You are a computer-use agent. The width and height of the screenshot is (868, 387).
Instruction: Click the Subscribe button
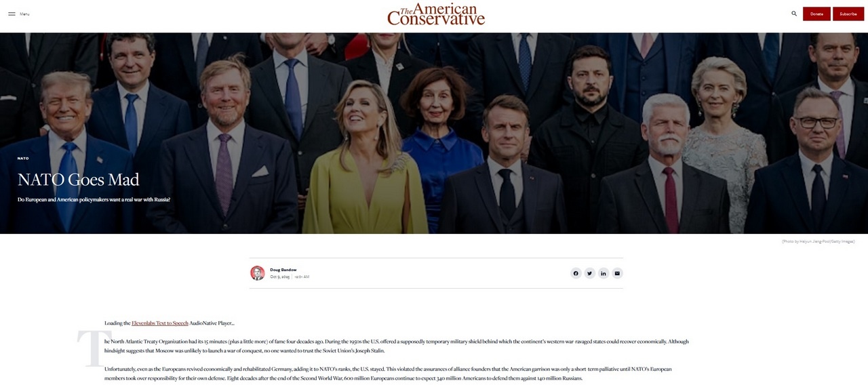(x=848, y=14)
